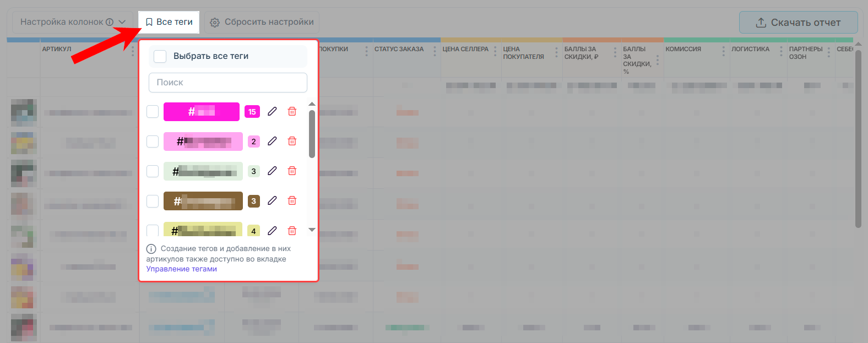
Task: Focus the Поиск tag search field
Action: (x=228, y=83)
